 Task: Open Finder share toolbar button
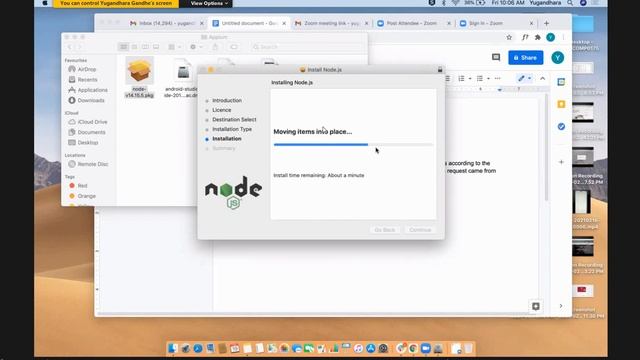pyautogui.click(x=215, y=47)
